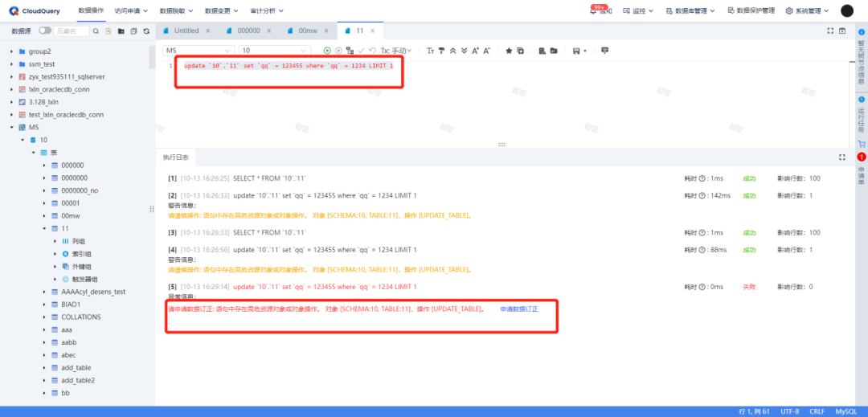Open the 数据库管理 dropdown

[x=690, y=10]
